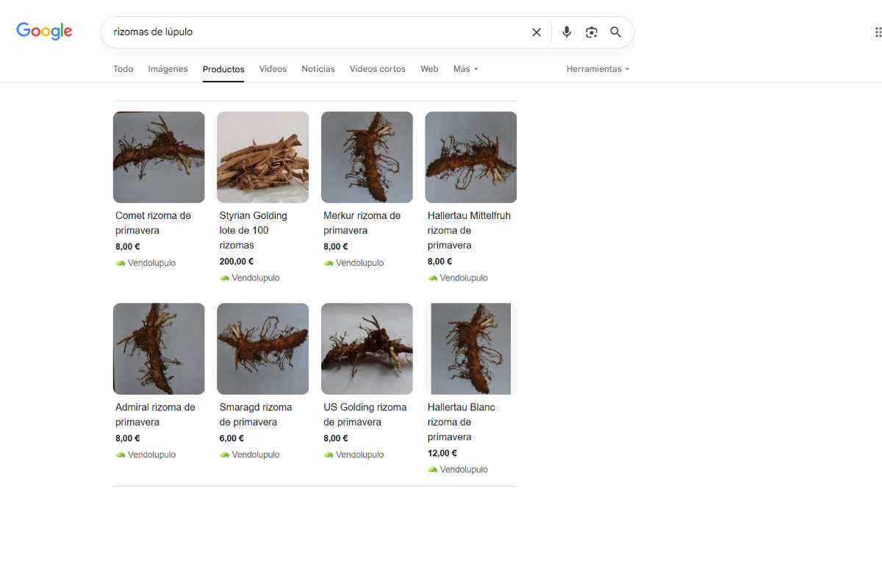
Task: Click the Google logo
Action: click(x=44, y=31)
